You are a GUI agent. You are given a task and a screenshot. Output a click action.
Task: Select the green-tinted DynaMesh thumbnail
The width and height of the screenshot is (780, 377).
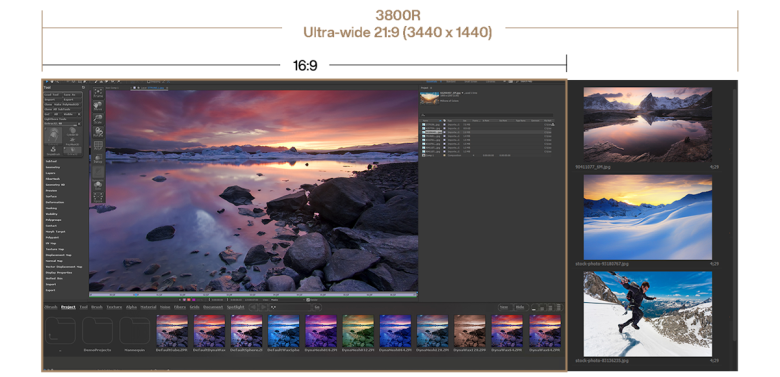(358, 331)
